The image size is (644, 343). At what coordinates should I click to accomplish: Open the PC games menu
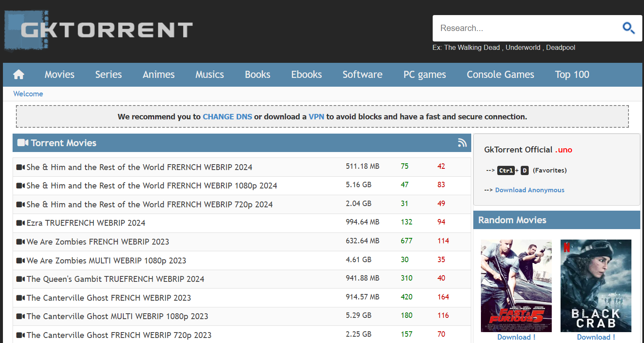425,75
